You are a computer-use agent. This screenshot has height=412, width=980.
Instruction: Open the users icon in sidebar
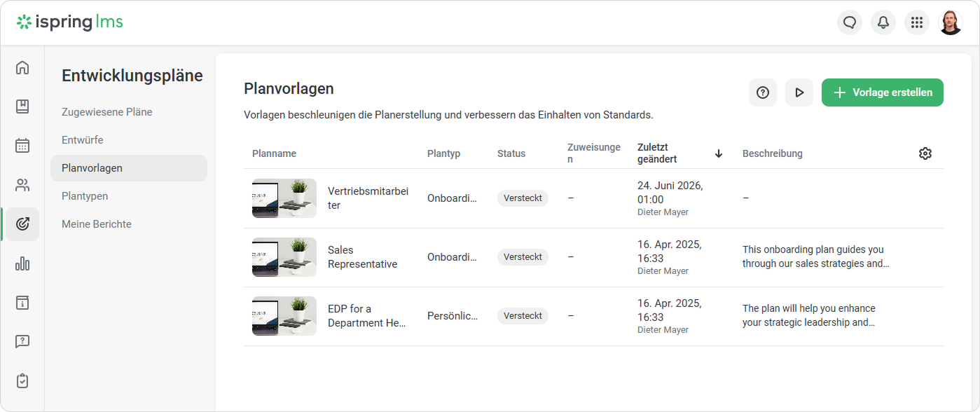tap(22, 185)
